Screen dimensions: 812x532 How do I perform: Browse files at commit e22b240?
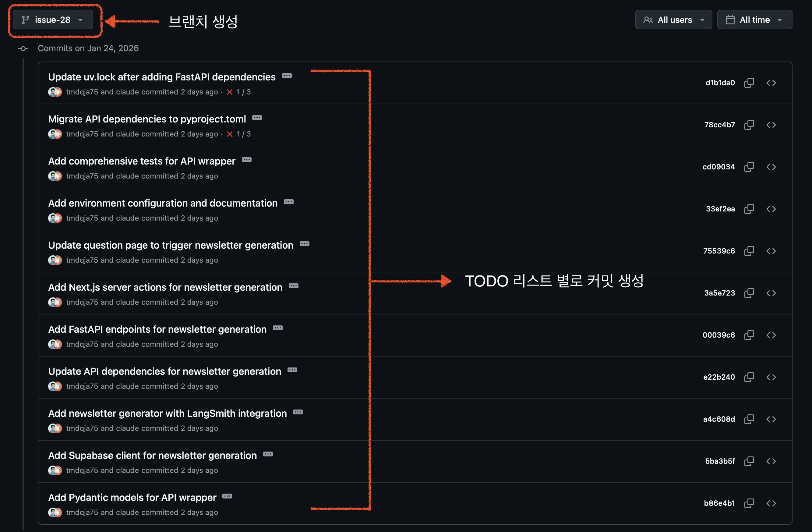[x=771, y=377]
